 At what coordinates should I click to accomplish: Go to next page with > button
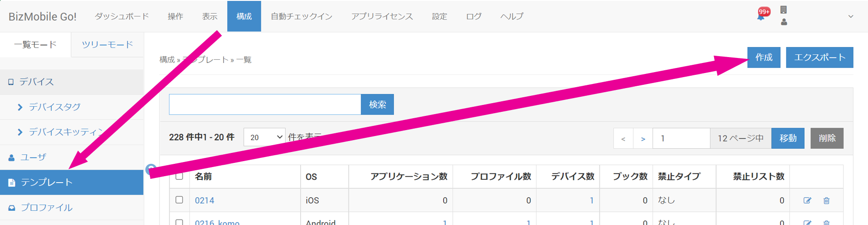pyautogui.click(x=643, y=138)
